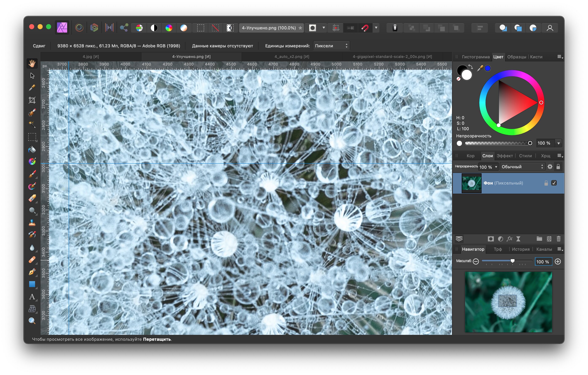
Task: Set no fill with the red slash circle
Action: (x=459, y=79)
